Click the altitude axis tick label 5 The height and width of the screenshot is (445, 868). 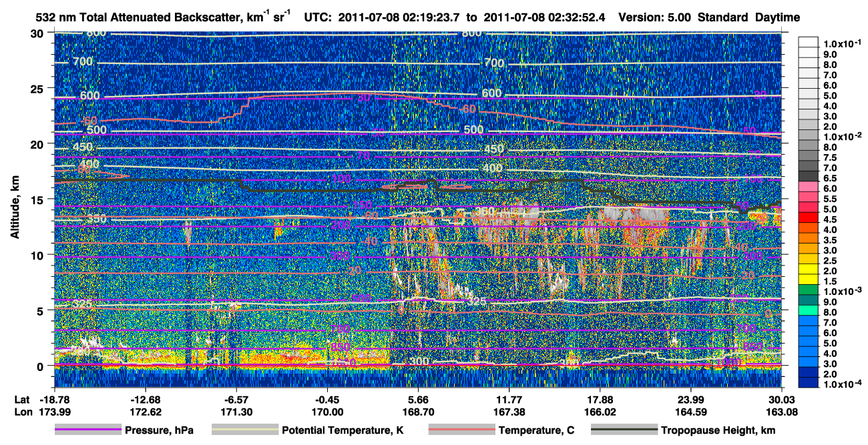(x=41, y=310)
